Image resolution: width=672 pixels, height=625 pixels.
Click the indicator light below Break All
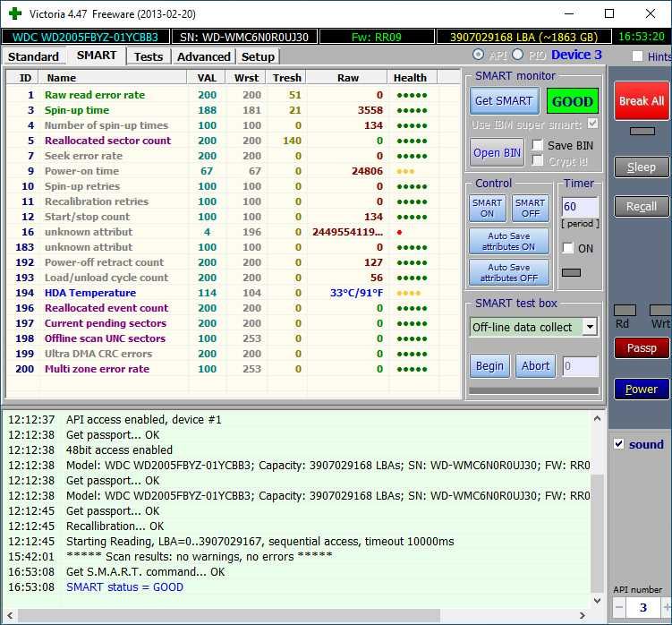[x=642, y=131]
